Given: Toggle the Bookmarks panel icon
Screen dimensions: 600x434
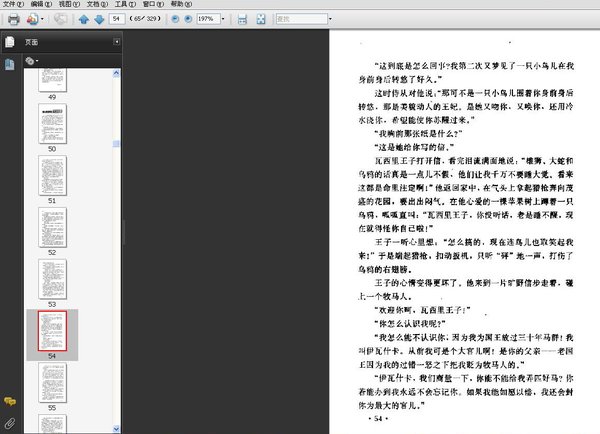Looking at the screenshot, I should (9, 63).
